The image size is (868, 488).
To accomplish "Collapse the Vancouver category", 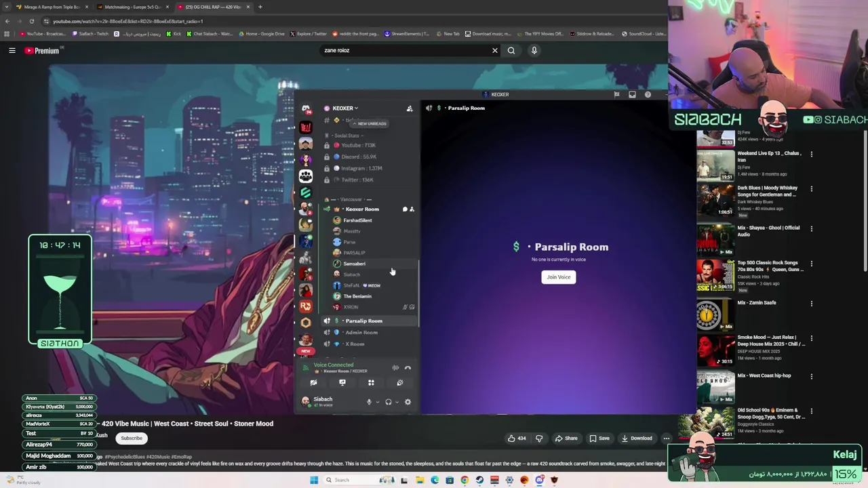I will pos(351,200).
